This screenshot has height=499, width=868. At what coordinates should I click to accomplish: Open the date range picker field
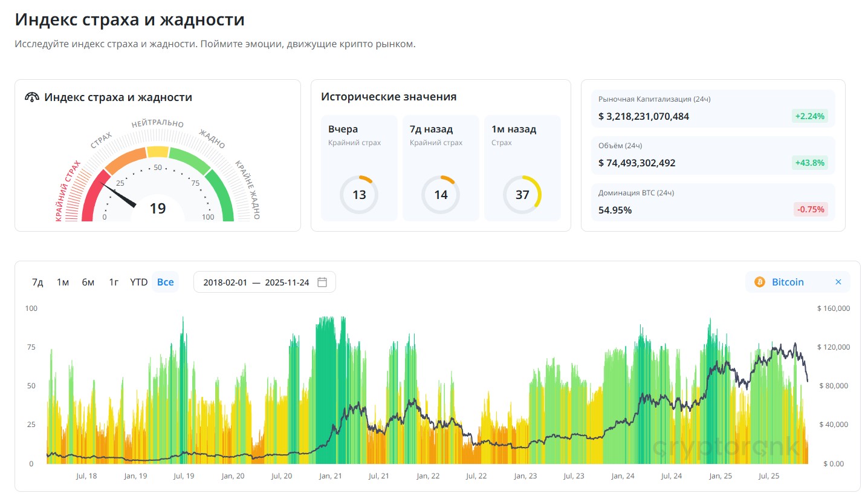[x=257, y=282]
